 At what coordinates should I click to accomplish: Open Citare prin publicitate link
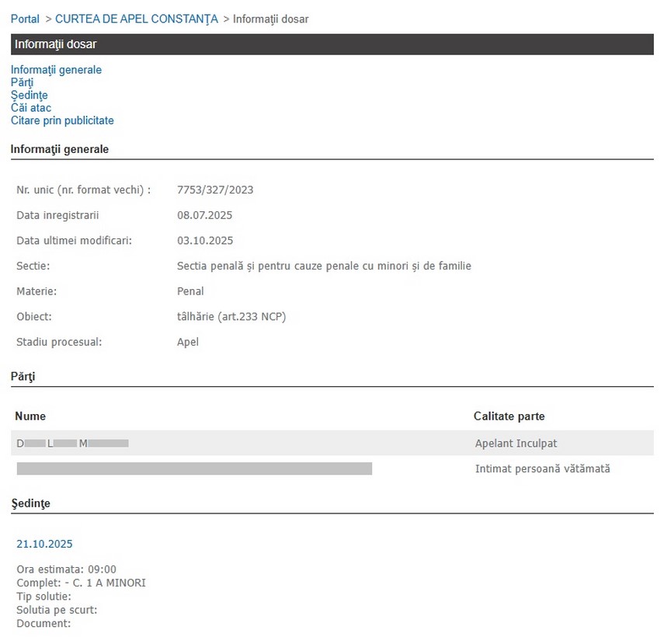(x=62, y=120)
